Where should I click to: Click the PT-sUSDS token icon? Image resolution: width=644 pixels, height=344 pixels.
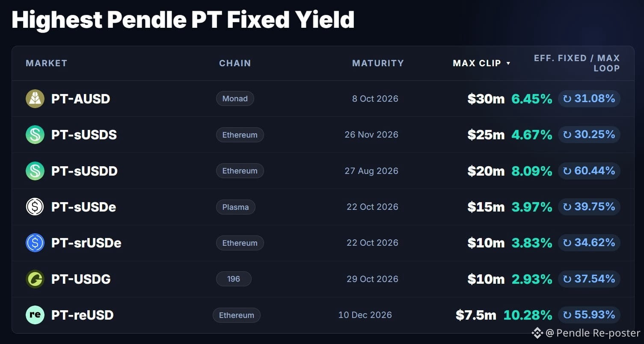(x=35, y=135)
